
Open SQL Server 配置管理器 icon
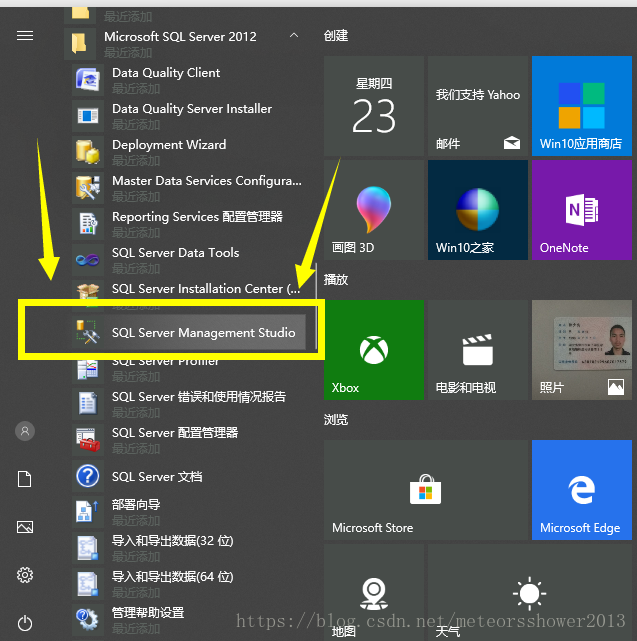87,439
